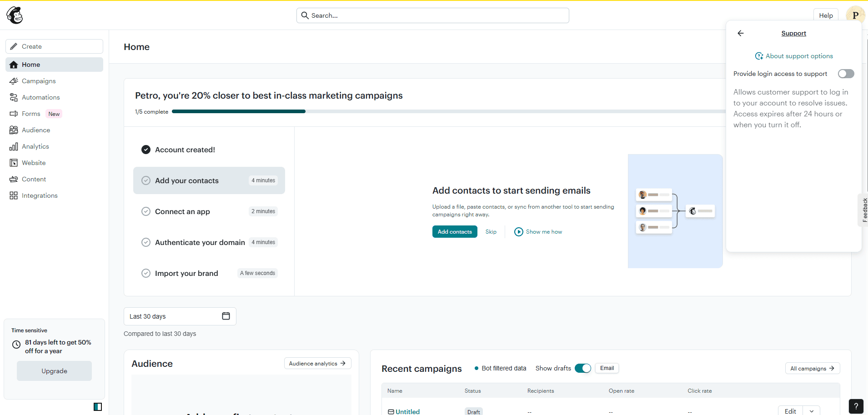The image size is (868, 415).
Task: Click the New badge beside Forms
Action: click(54, 114)
